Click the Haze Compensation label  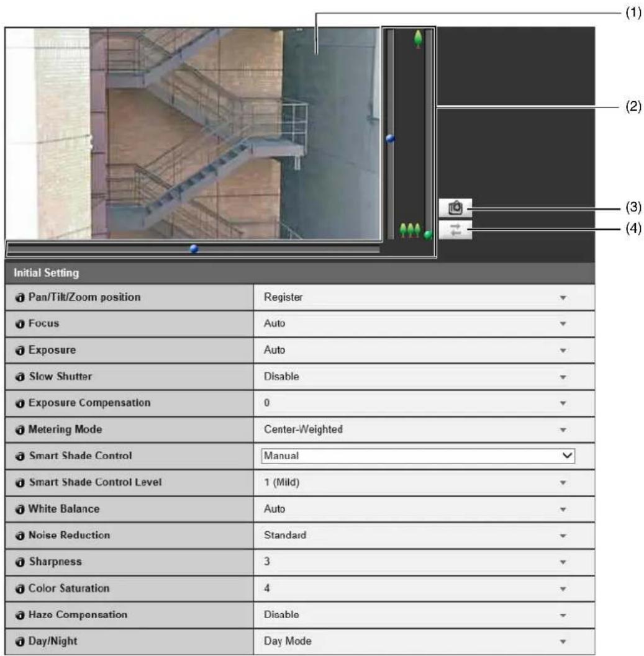78,614
